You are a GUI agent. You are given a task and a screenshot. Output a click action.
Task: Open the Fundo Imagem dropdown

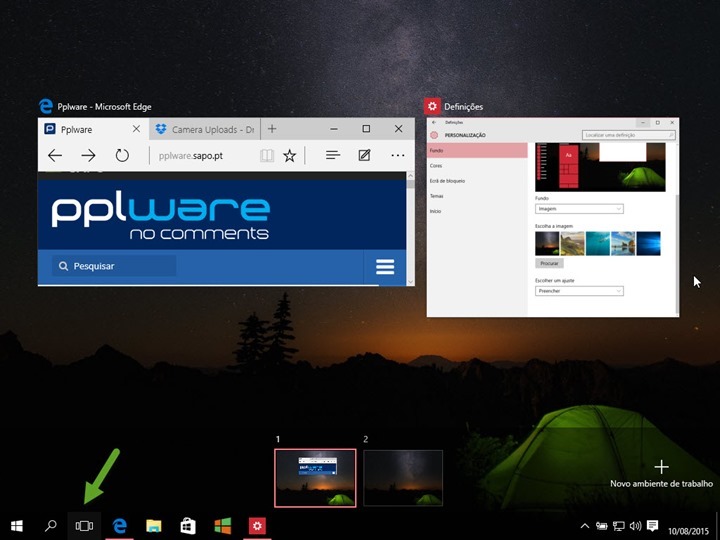(x=579, y=209)
